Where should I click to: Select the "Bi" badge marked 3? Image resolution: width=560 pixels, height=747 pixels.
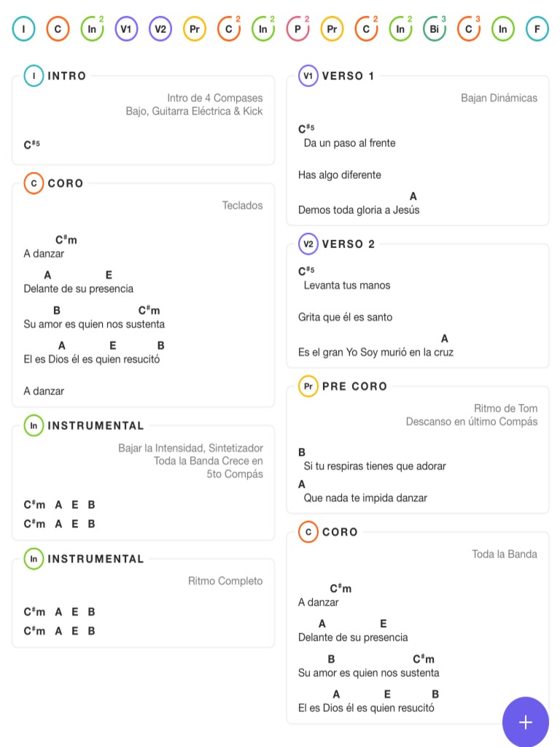[x=435, y=29]
